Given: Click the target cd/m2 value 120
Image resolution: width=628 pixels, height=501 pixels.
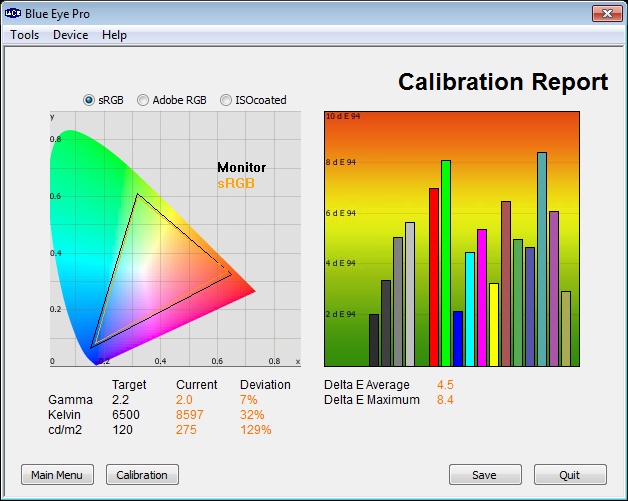Looking at the screenshot, I should [122, 430].
